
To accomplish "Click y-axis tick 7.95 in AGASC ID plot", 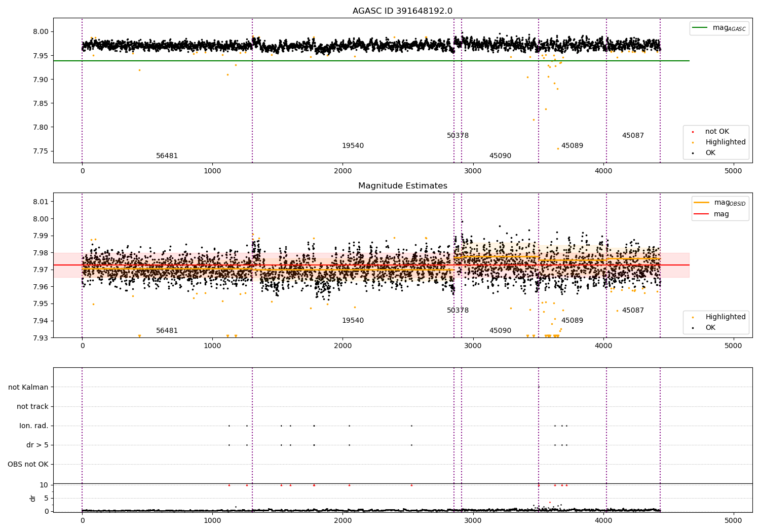I will point(41,55).
